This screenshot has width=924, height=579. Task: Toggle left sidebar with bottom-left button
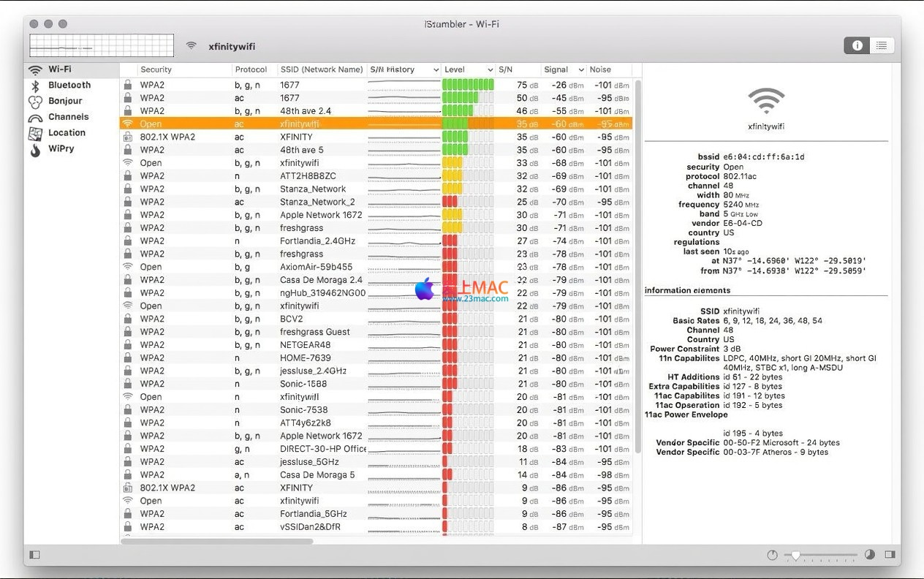(34, 555)
